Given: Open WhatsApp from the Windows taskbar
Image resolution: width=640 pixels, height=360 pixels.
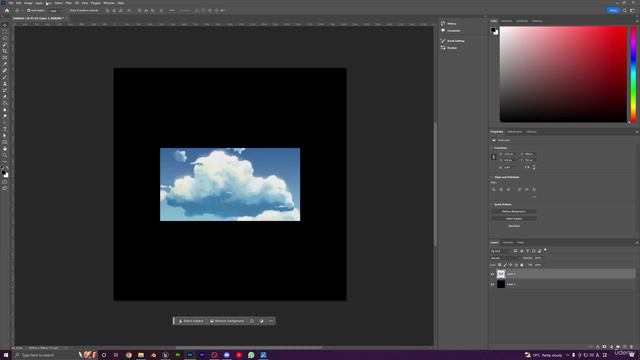Looking at the screenshot, I should tap(251, 355).
